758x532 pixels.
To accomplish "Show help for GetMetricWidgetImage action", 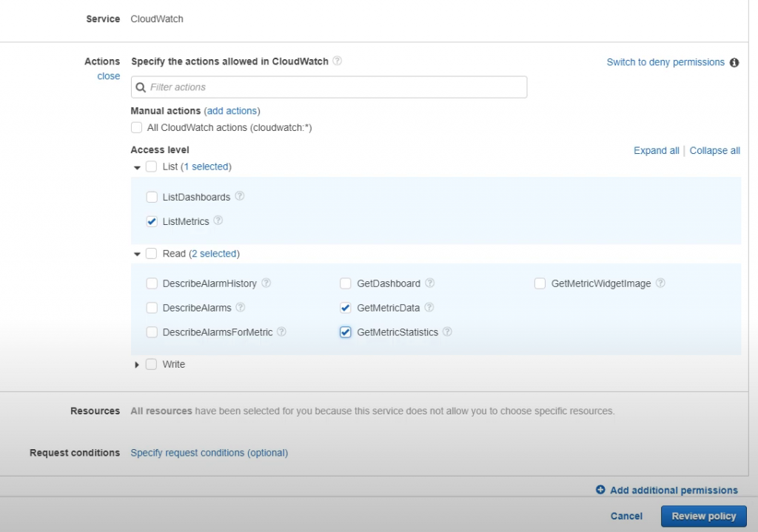I will (x=660, y=283).
